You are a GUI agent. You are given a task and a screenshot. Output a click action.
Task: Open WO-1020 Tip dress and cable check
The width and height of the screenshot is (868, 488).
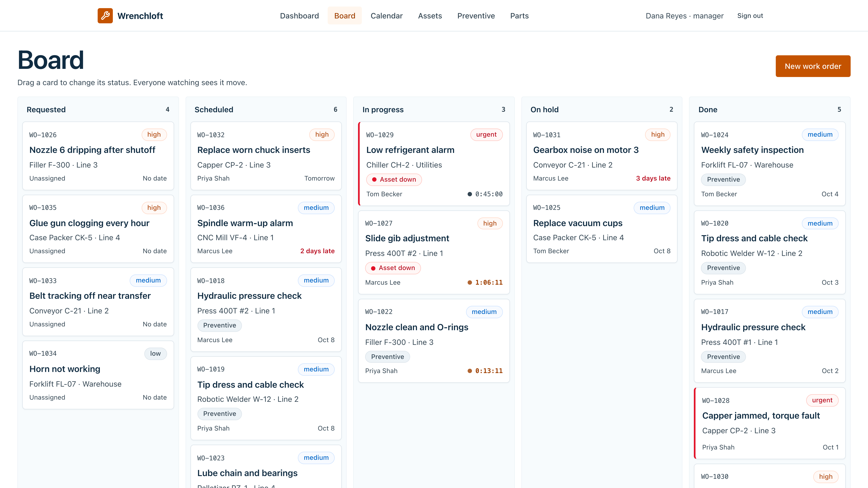(770, 252)
